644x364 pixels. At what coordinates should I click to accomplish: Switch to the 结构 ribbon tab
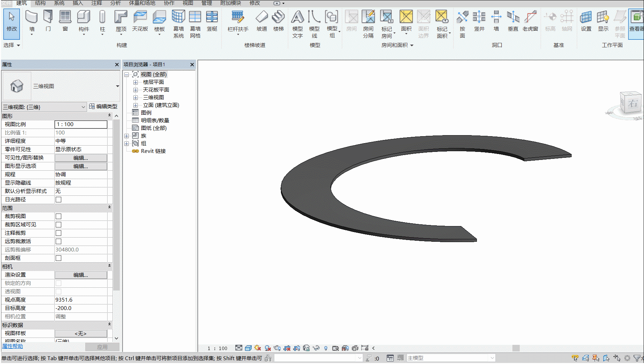tap(40, 3)
